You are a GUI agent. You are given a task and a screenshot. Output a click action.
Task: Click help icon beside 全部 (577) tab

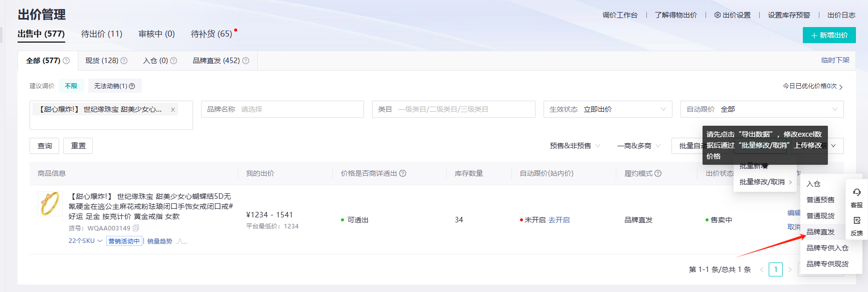[66, 61]
